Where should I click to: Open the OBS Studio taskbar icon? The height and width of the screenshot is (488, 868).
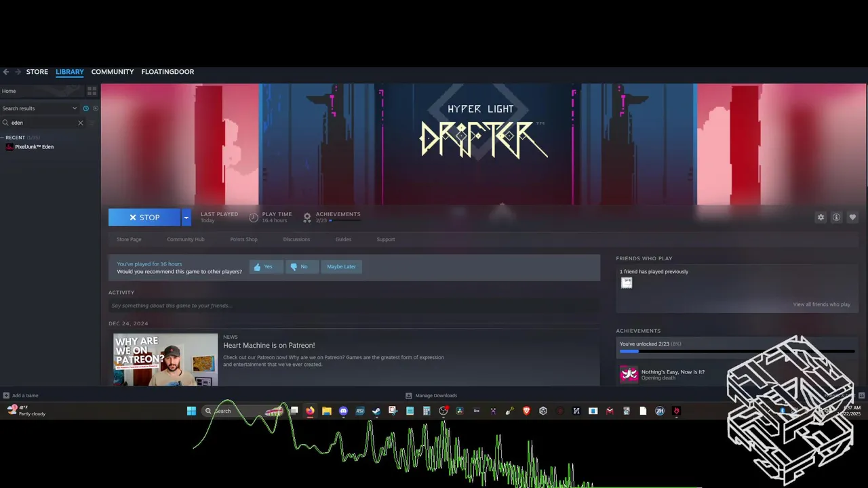click(x=443, y=411)
